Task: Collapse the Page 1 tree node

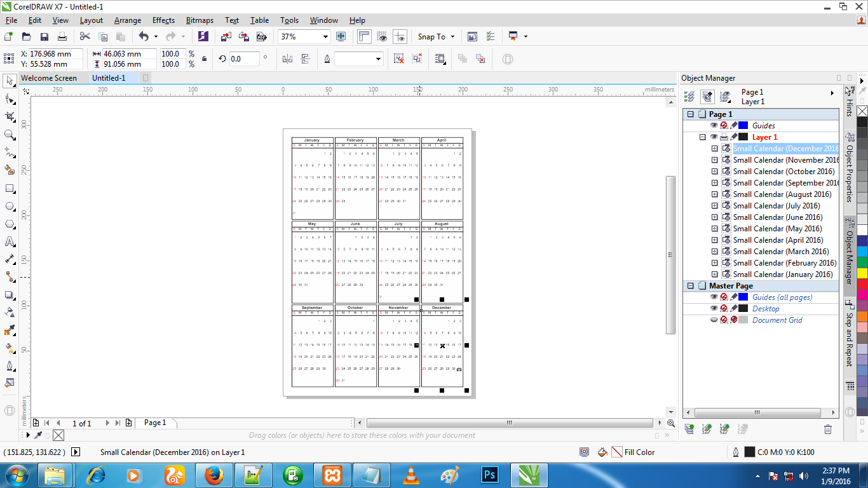Action: click(x=691, y=114)
